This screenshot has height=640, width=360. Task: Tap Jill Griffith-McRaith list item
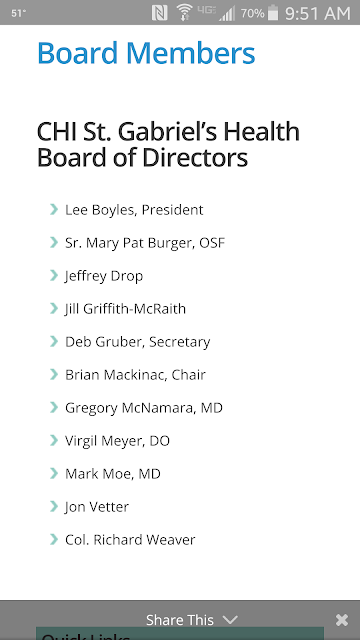tap(125, 309)
